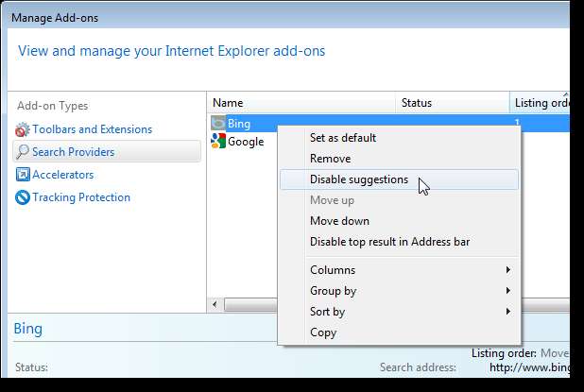Click Copy in the context menu
The image size is (584, 392).
(323, 332)
